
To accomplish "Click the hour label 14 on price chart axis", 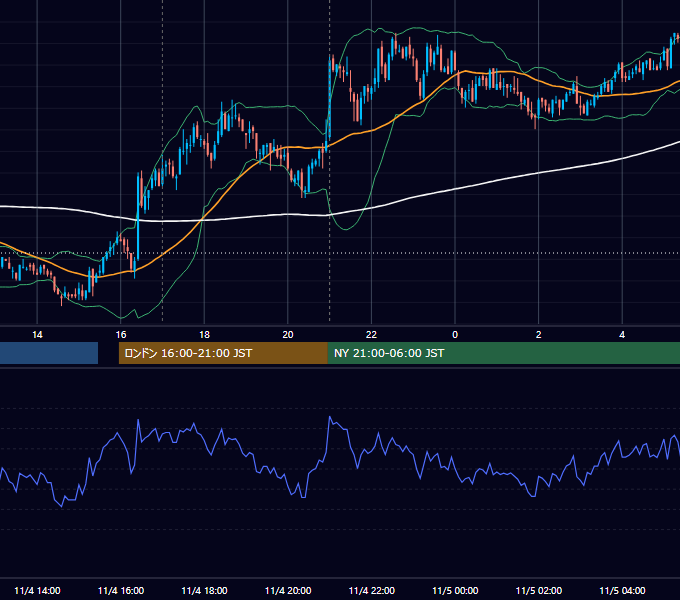I will (37, 335).
